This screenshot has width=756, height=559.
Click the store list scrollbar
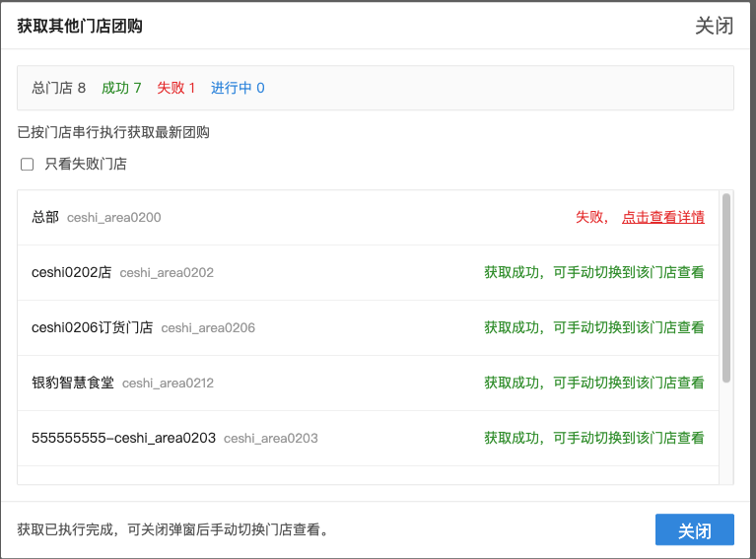tap(726, 288)
